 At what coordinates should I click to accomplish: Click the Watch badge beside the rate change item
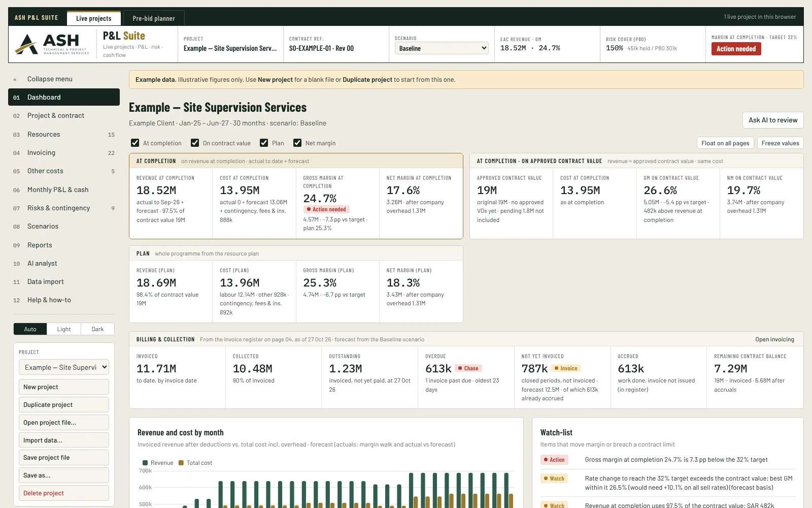554,479
